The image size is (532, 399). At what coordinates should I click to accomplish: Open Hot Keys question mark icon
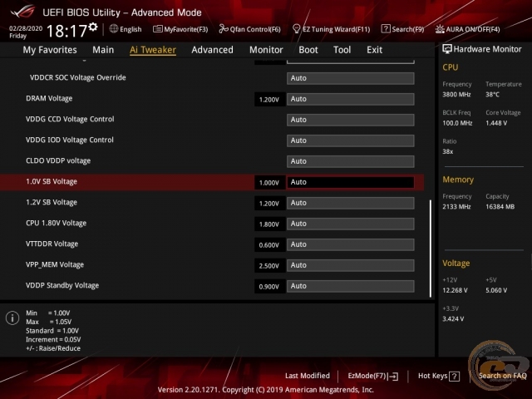(455, 377)
